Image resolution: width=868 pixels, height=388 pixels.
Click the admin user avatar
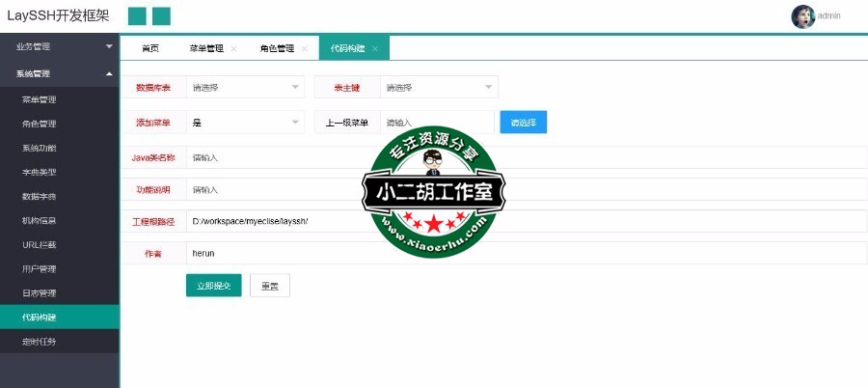point(802,16)
